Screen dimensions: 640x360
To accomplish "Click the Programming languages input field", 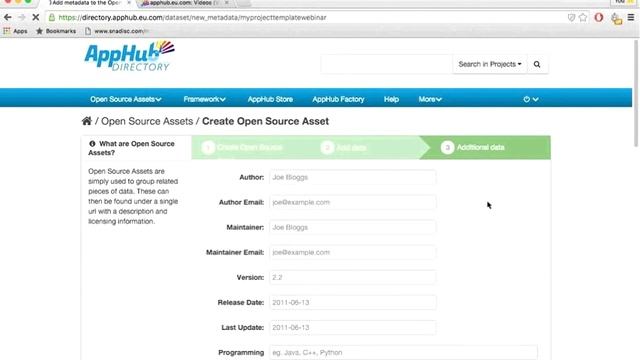I will 403,353.
